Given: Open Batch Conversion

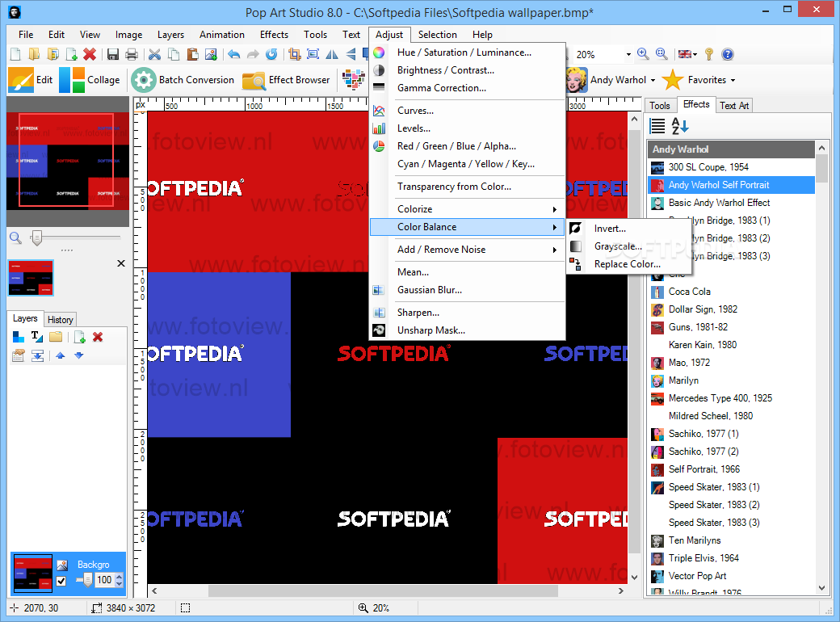Looking at the screenshot, I should (183, 80).
